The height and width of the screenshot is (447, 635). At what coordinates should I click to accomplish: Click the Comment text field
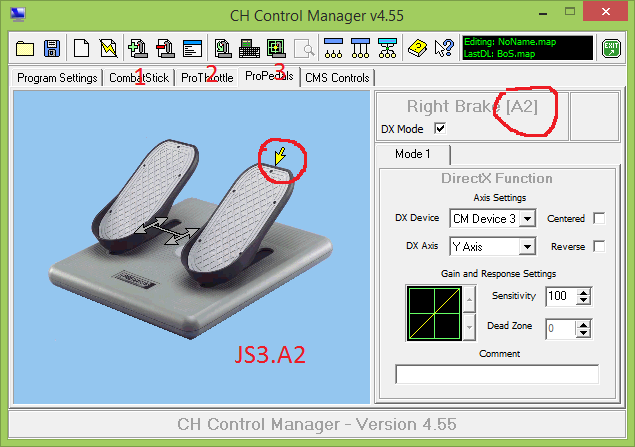497,374
